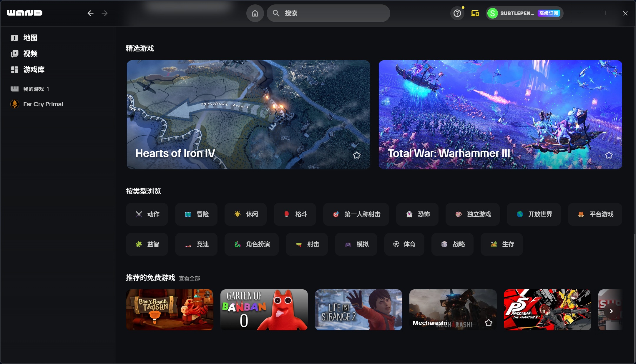The width and height of the screenshot is (636, 364).
Task: Open the SUBTLEPEN user account avatar
Action: click(x=492, y=13)
